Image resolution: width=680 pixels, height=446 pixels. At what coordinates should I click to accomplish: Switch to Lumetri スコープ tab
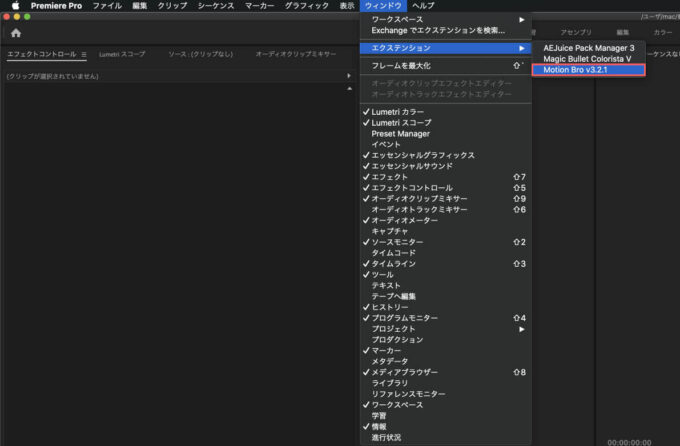coord(122,54)
